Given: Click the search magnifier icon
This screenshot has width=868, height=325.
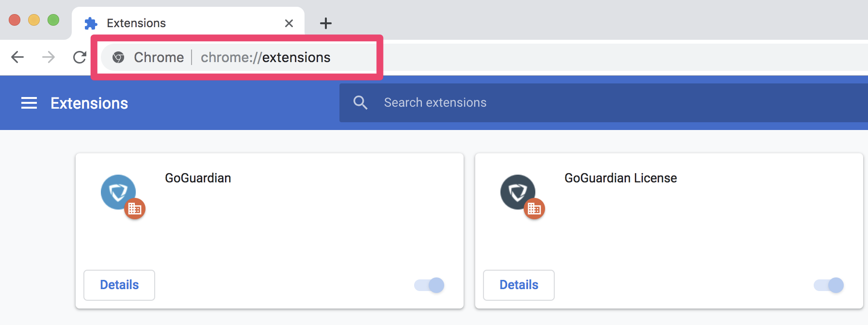Looking at the screenshot, I should coord(360,102).
